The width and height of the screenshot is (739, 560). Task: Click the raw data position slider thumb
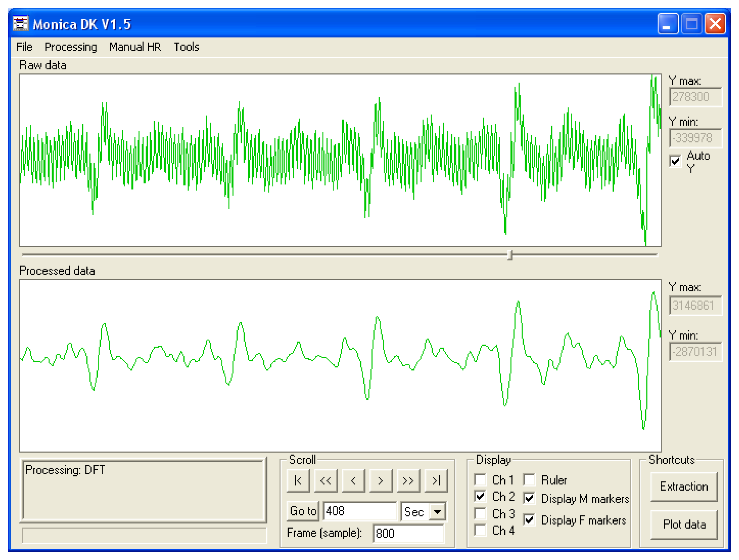(510, 255)
